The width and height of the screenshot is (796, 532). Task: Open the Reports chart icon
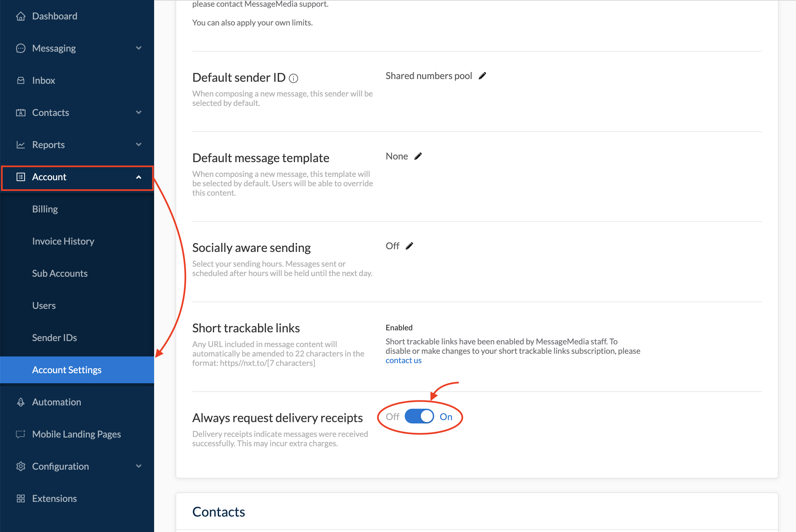(x=21, y=144)
